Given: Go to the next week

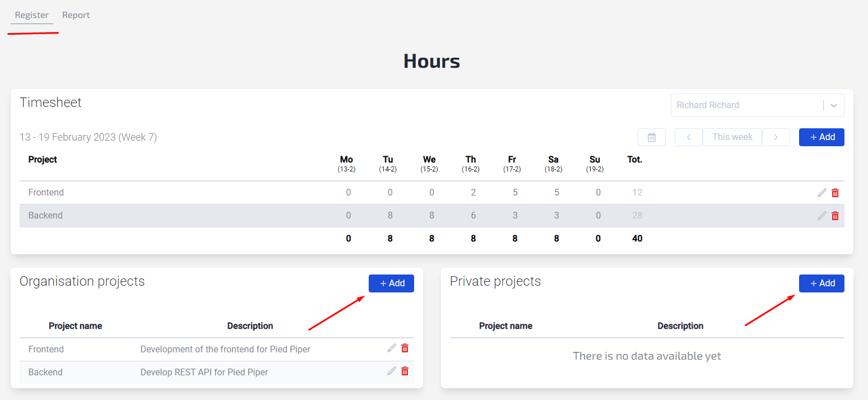Looking at the screenshot, I should [776, 137].
